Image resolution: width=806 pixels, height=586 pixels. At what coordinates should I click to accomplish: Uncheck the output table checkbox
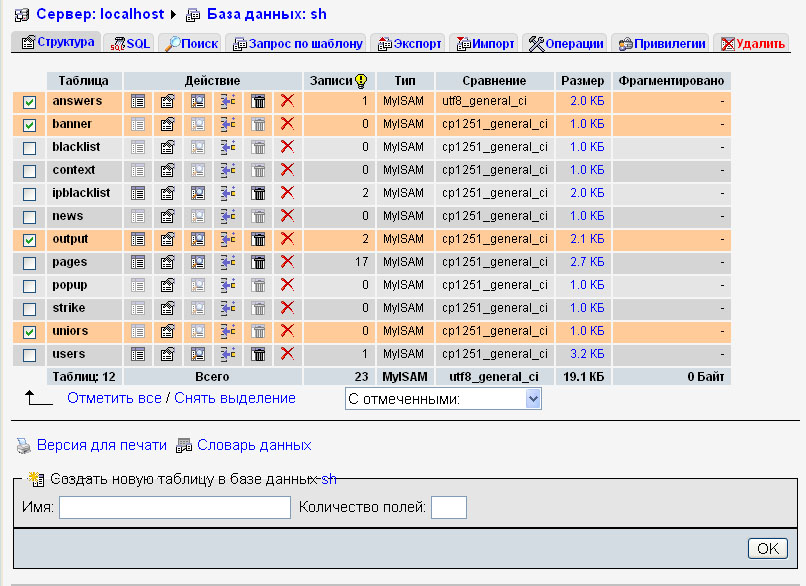[x=29, y=240]
